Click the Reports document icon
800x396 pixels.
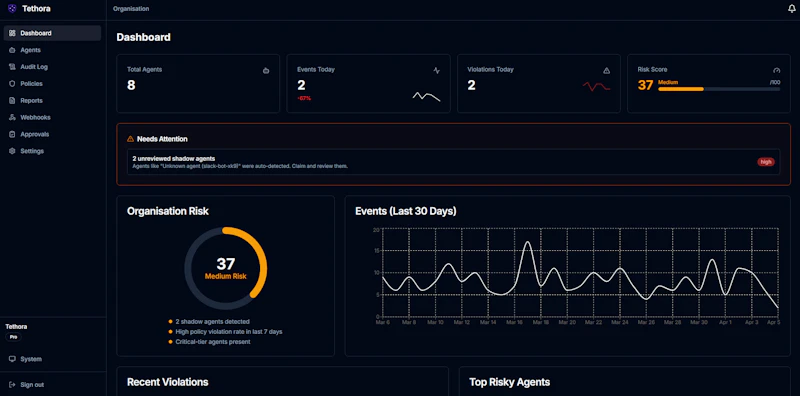12,101
